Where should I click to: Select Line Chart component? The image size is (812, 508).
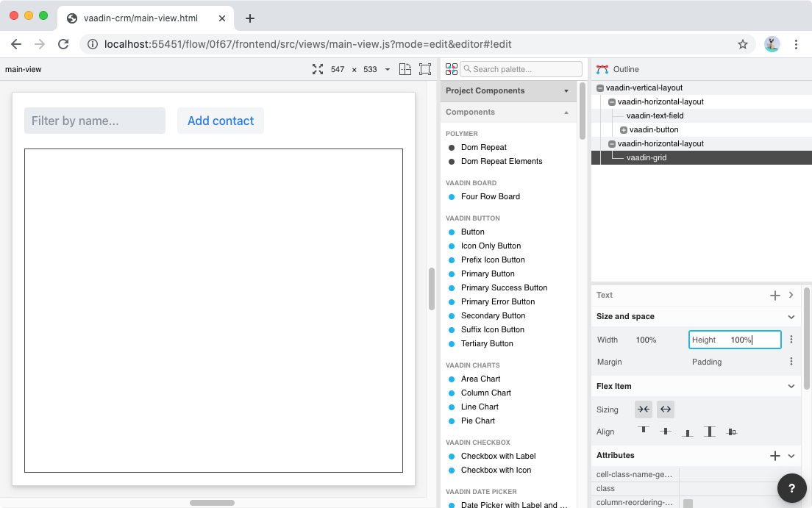point(480,407)
